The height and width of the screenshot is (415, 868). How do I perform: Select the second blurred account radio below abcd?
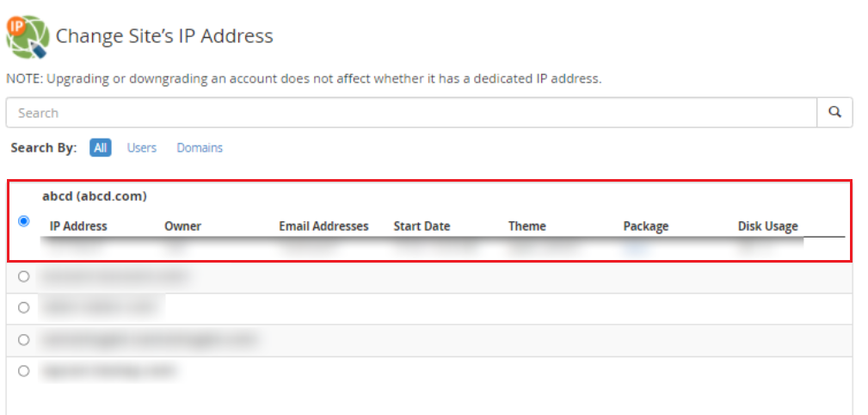(24, 307)
